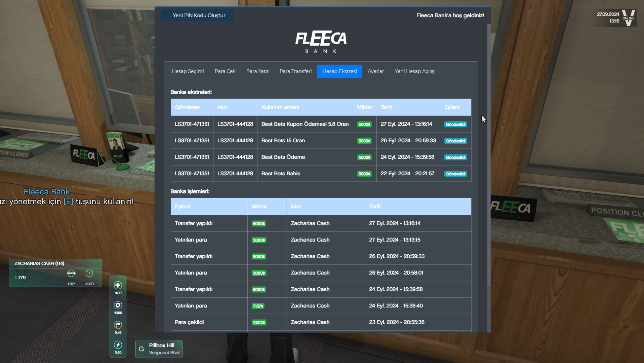Click Gönderildi badge for 24 Eyl. transfer

pos(456,157)
